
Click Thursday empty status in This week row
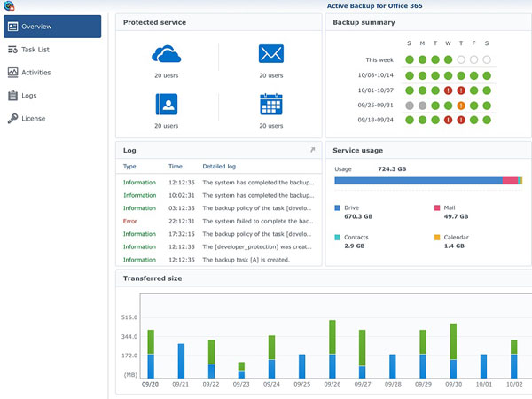click(461, 59)
